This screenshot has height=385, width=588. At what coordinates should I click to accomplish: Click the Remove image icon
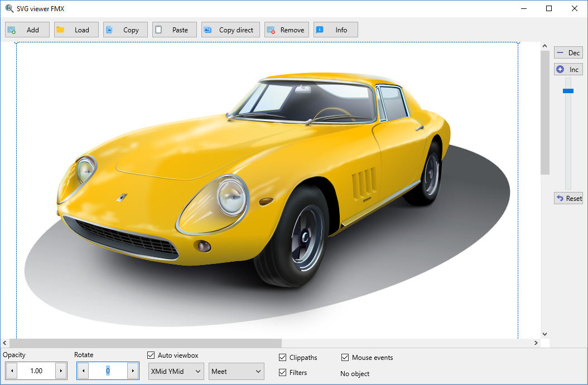pyautogui.click(x=271, y=30)
